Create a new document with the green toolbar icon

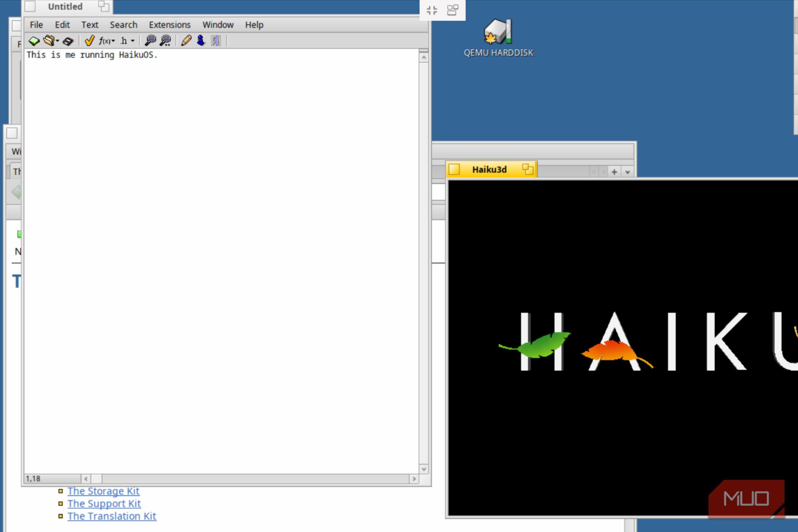coord(34,41)
